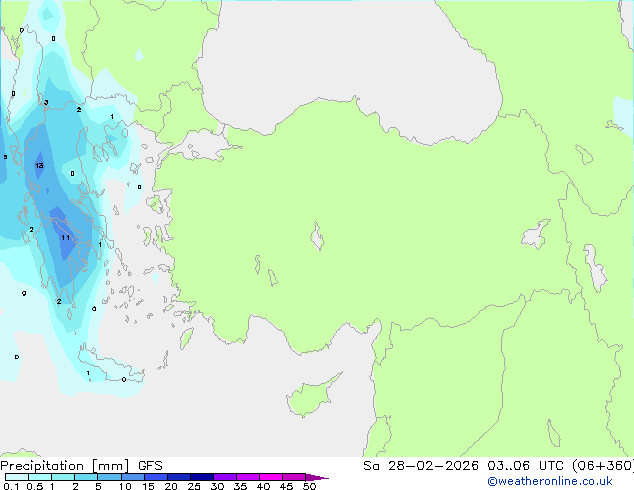Click the 30–35 mm purple legend swatch
Image resolution: width=634 pixels, height=490 pixels.
click(x=224, y=477)
